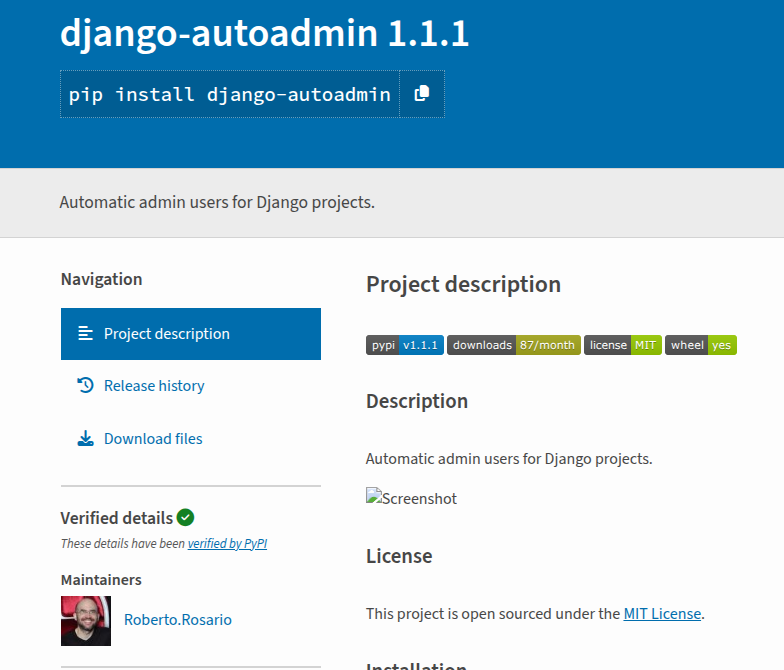Click the green verified checkmark icon

pos(186,518)
